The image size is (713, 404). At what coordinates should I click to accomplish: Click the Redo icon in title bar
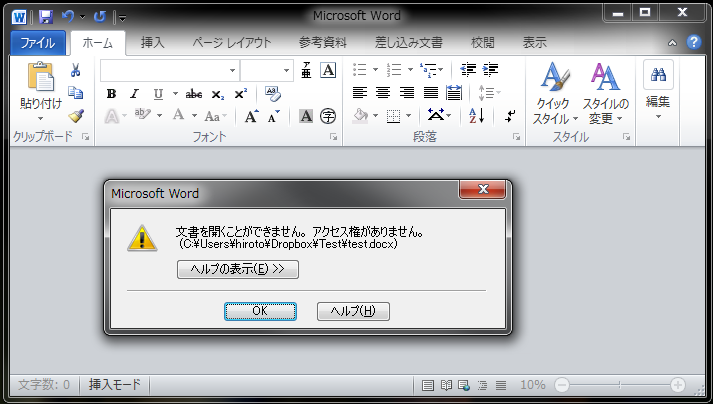point(100,17)
